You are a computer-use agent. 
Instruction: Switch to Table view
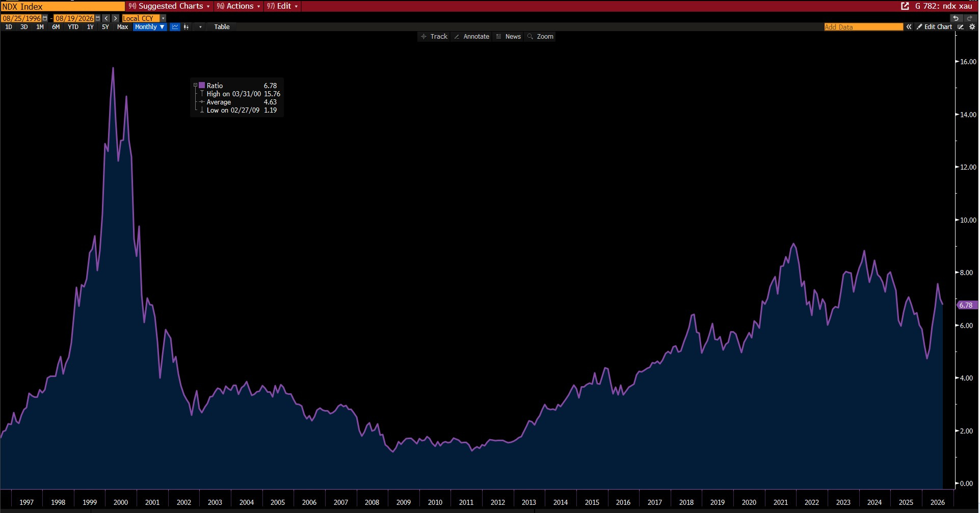click(222, 27)
